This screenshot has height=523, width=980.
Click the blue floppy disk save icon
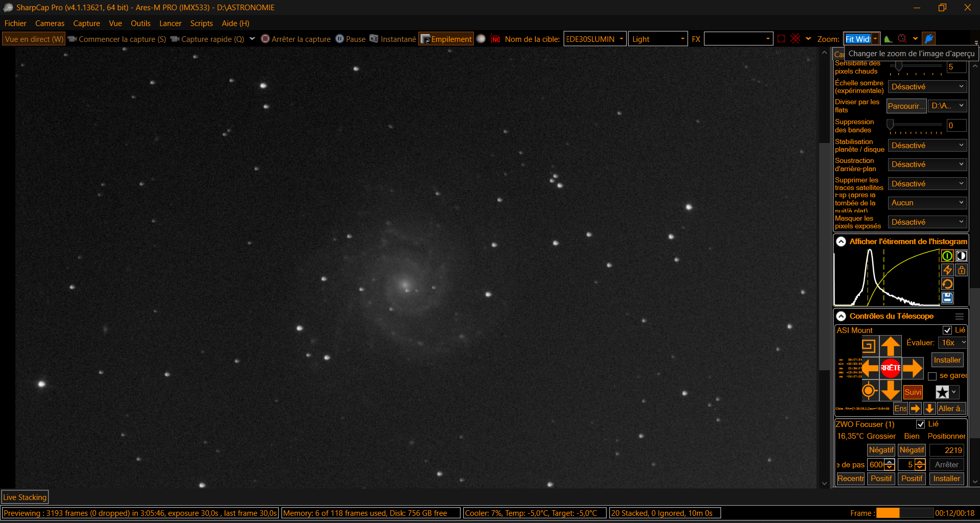(947, 298)
